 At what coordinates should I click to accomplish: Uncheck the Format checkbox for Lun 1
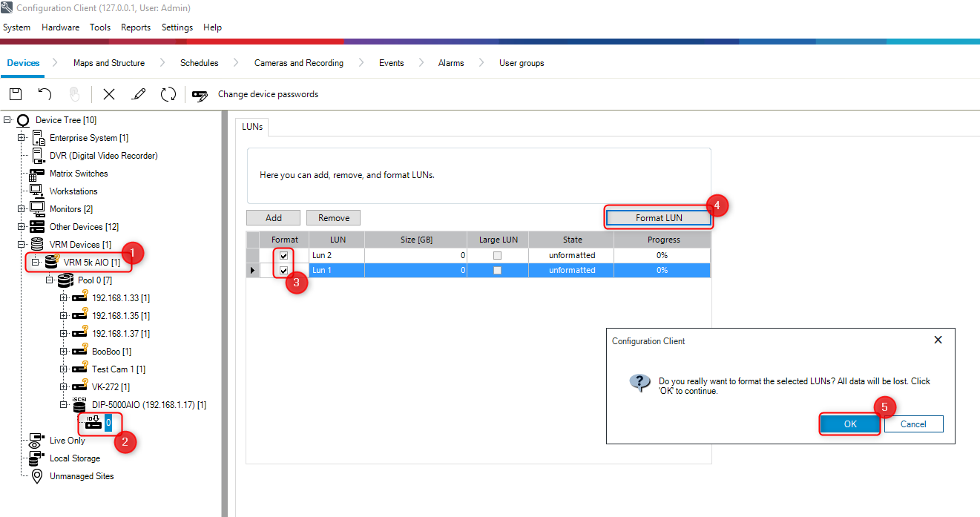click(284, 271)
